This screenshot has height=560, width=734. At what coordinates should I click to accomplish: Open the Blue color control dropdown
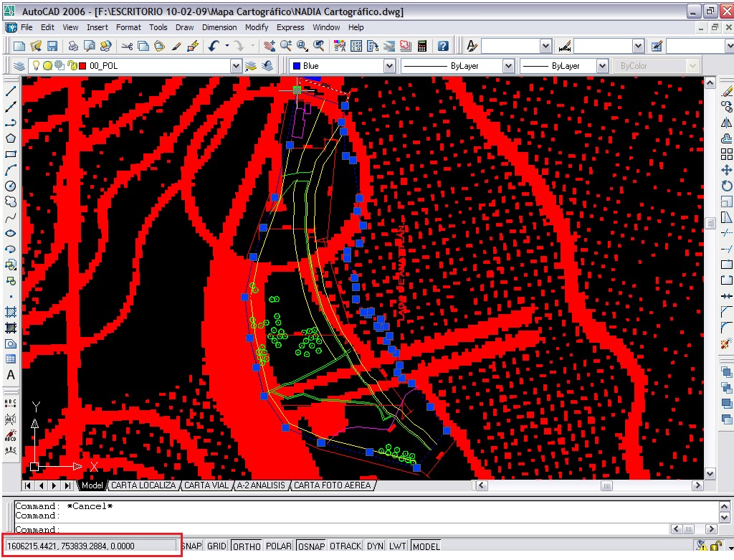[x=389, y=66]
